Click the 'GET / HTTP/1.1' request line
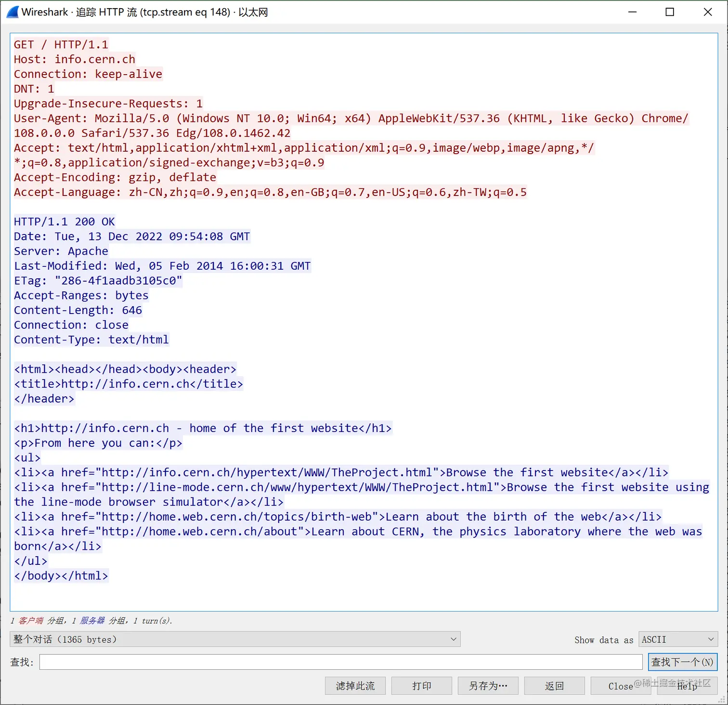Image resolution: width=728 pixels, height=705 pixels. (x=61, y=45)
